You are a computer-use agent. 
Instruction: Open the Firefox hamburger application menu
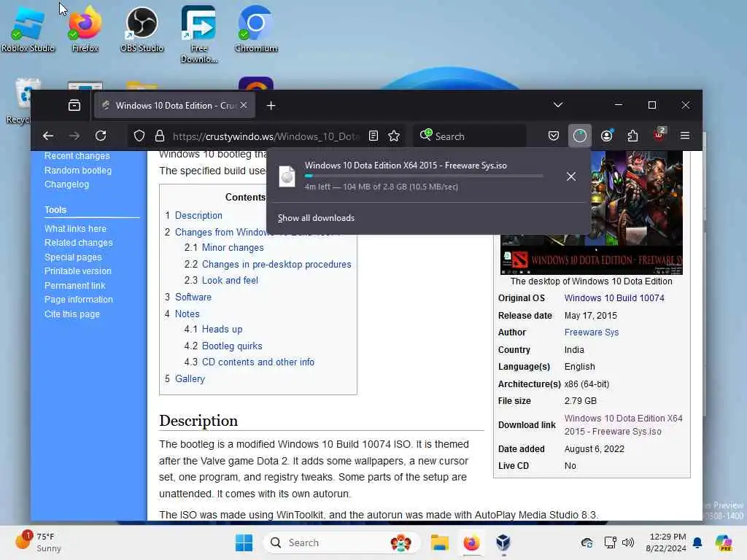coord(685,136)
